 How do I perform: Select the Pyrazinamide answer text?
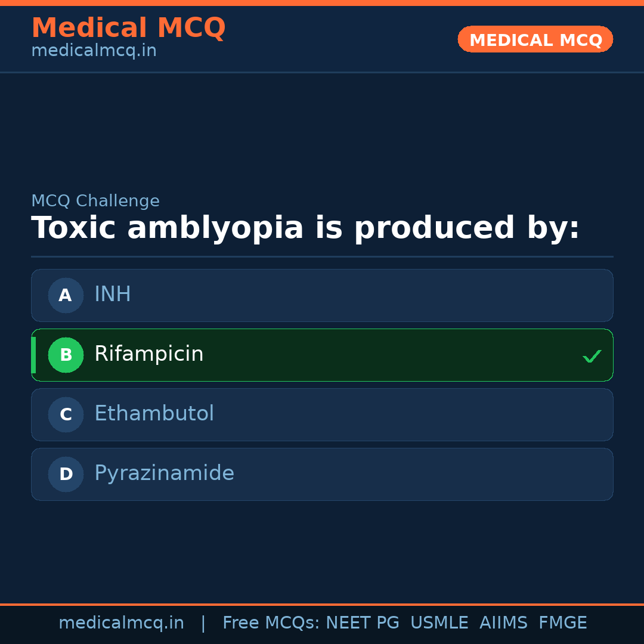tap(164, 473)
